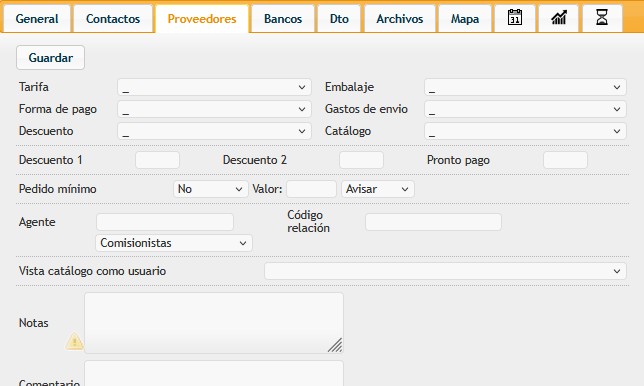644x386 pixels.
Task: Open the Mapa tab
Action: [x=465, y=19]
